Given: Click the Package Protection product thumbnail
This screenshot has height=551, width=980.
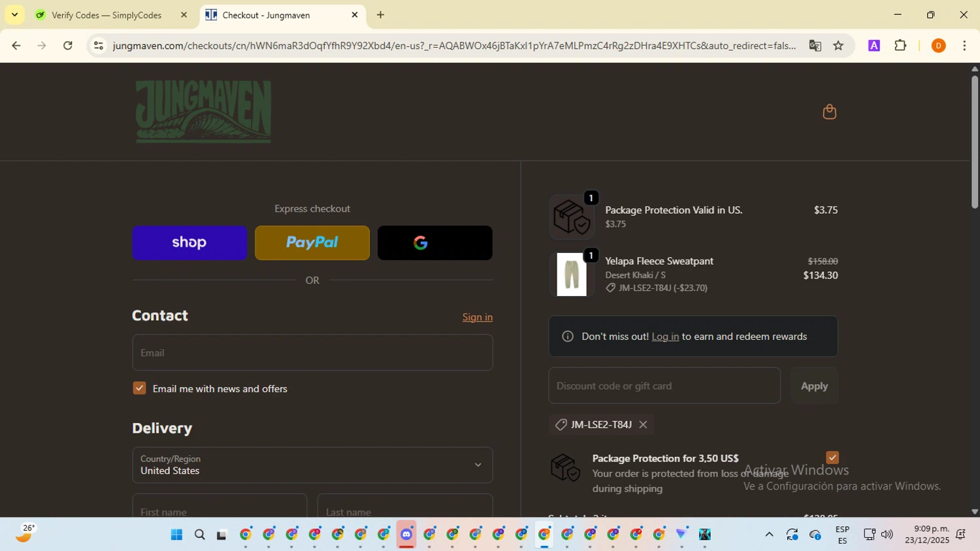Looking at the screenshot, I should (x=572, y=217).
